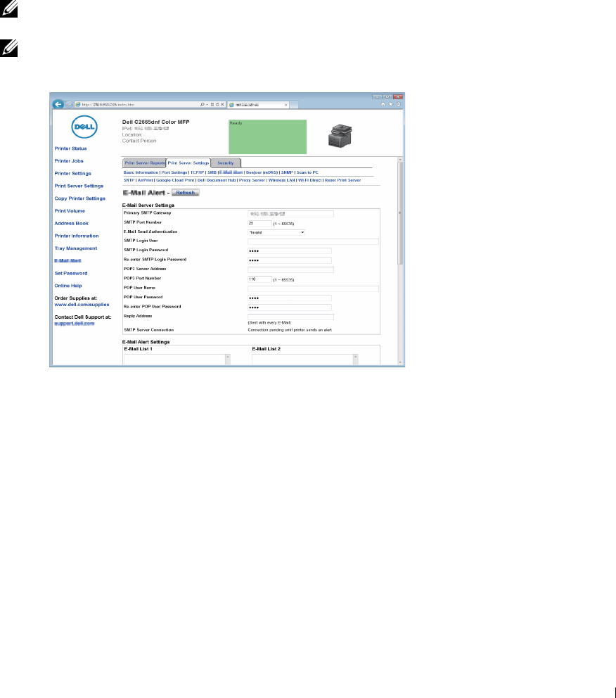Open Tray Management in left sidebar
This screenshot has height=698, width=616.
tap(76, 248)
